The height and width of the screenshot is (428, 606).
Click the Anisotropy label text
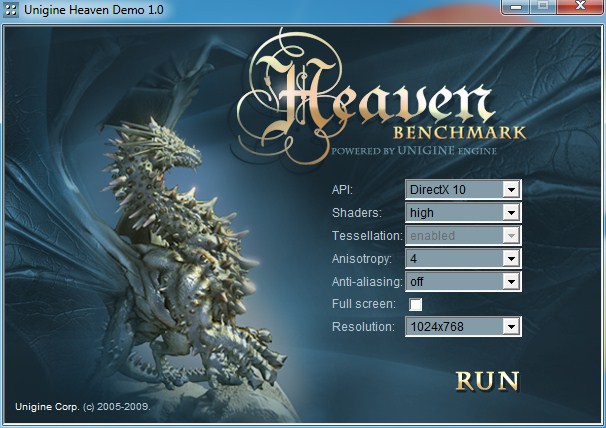tap(361, 259)
